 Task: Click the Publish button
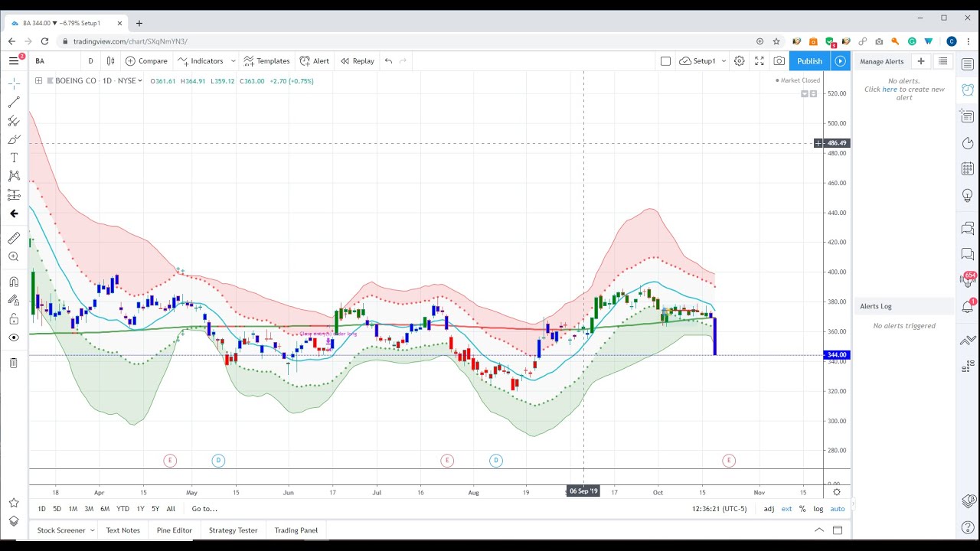809,61
